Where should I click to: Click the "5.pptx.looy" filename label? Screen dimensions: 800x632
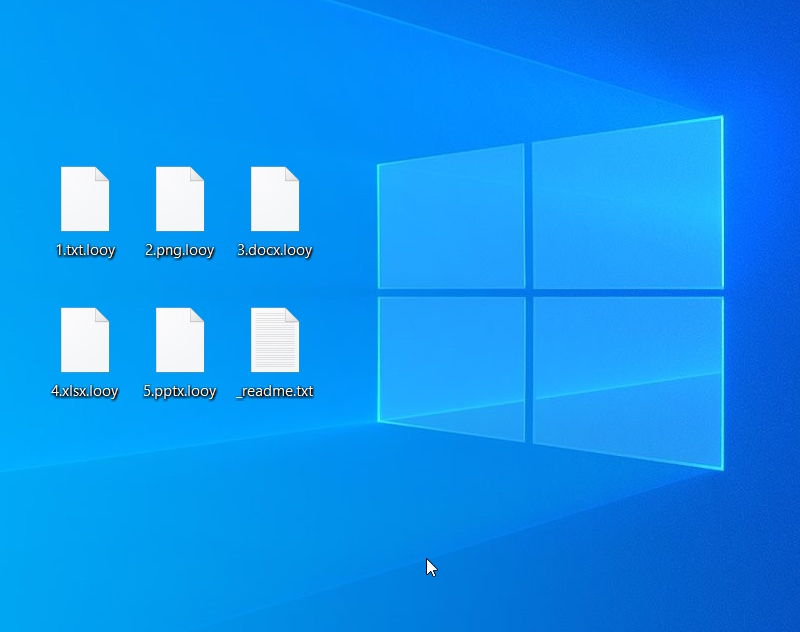tap(180, 391)
